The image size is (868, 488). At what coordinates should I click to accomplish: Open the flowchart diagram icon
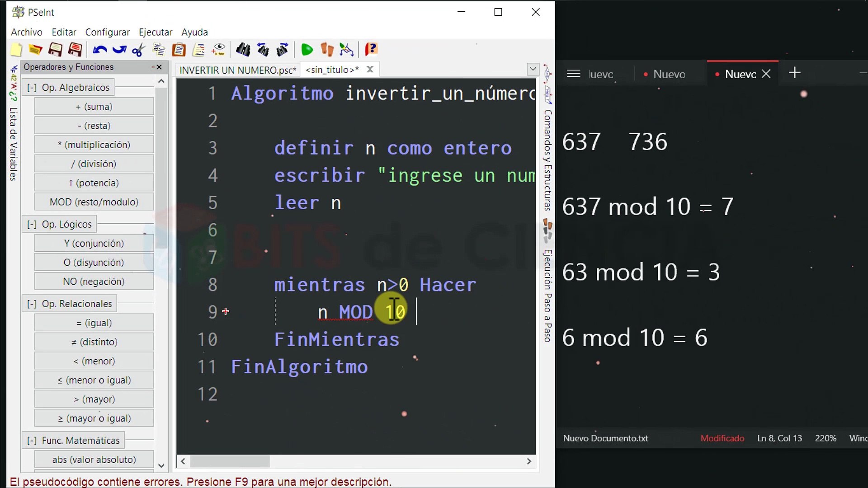pos(346,49)
